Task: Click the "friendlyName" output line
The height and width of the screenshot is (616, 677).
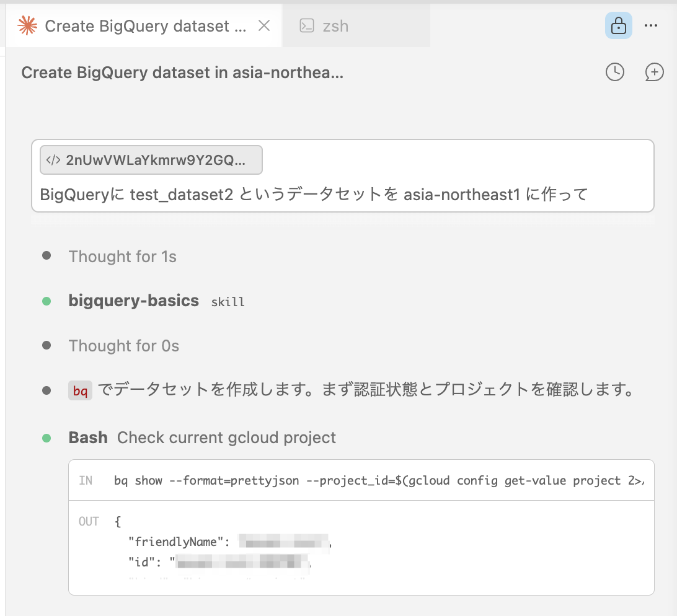Action: click(x=229, y=542)
